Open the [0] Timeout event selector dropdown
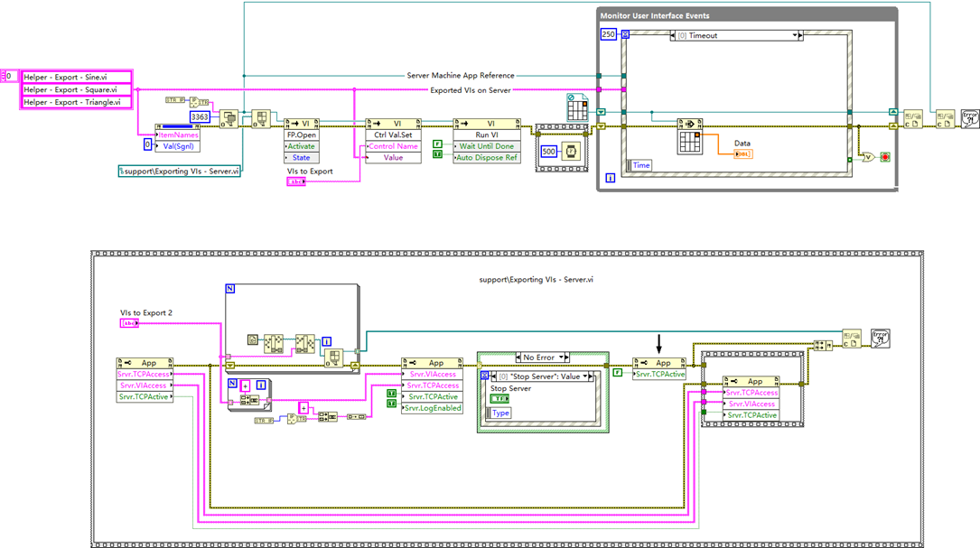 click(795, 35)
